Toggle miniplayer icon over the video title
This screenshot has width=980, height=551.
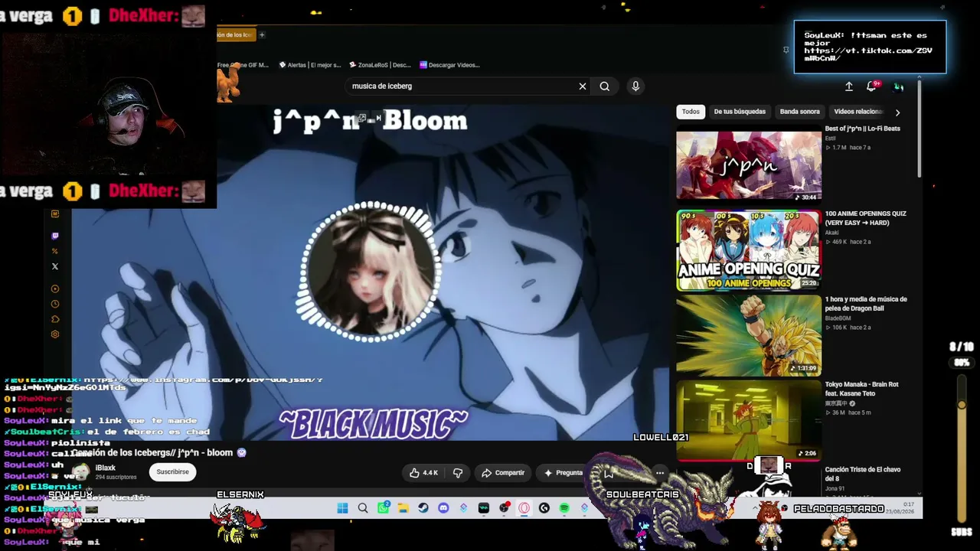tap(362, 118)
